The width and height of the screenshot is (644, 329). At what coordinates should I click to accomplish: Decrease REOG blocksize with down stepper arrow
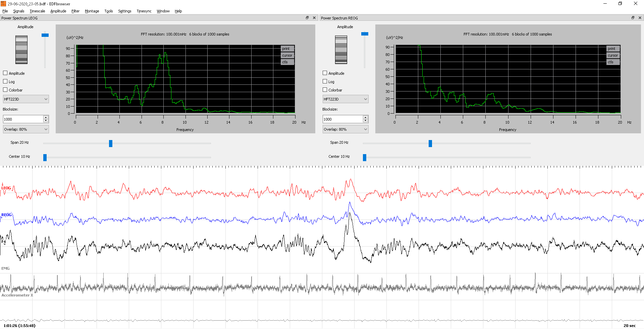(x=365, y=121)
